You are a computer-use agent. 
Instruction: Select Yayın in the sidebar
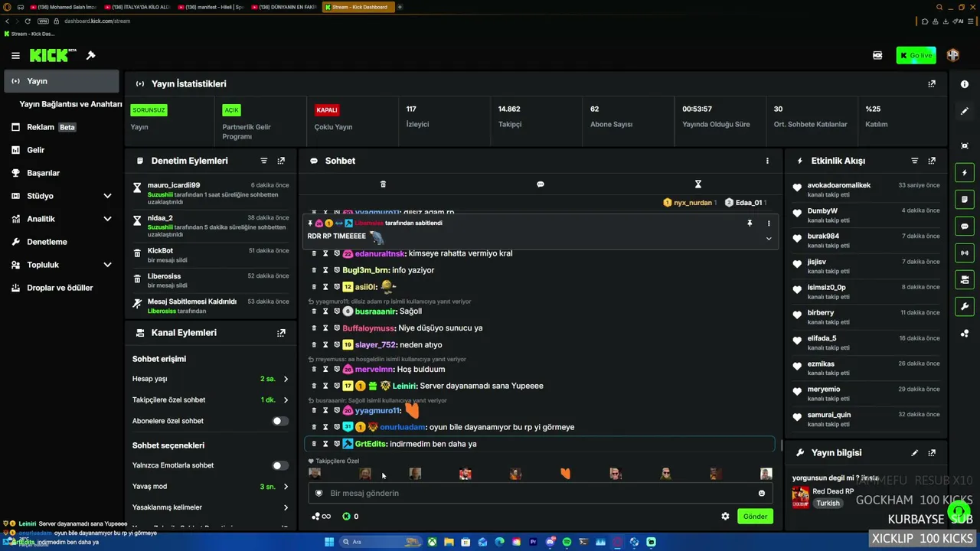coord(61,81)
